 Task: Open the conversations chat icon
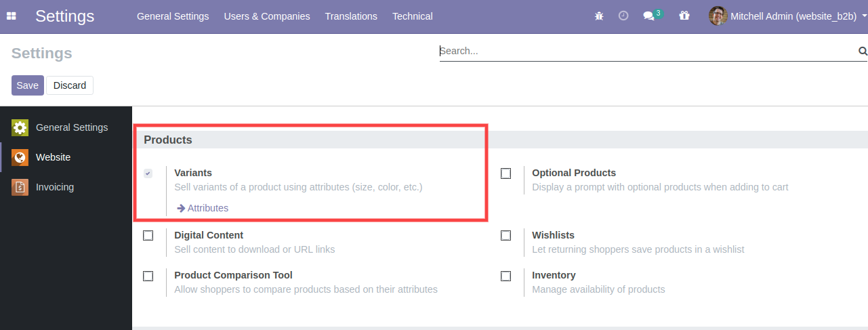[x=648, y=16]
